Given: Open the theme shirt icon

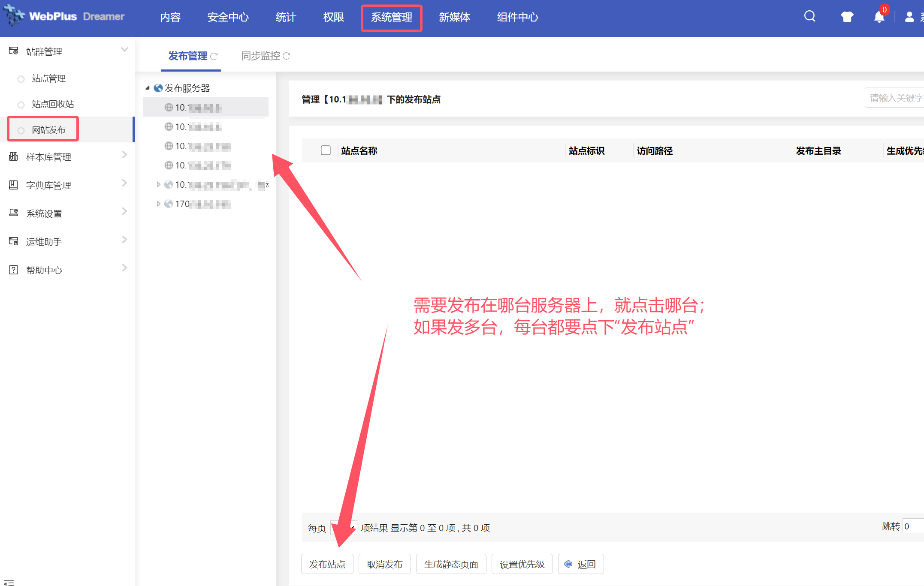Looking at the screenshot, I should [847, 17].
